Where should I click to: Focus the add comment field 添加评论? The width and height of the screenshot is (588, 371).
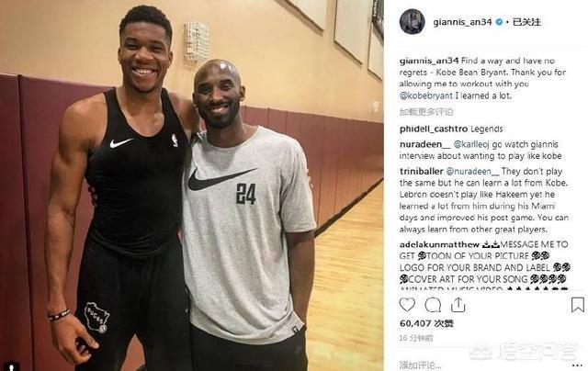pos(480,365)
